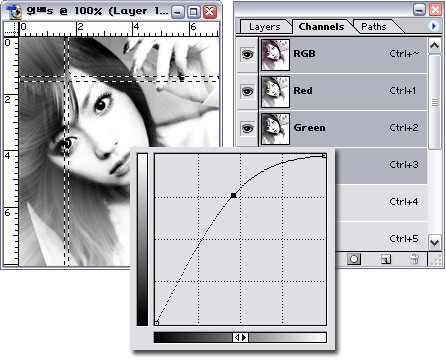Toggle the curves gradient direction arrows
This screenshot has width=446, height=363.
tap(240, 338)
